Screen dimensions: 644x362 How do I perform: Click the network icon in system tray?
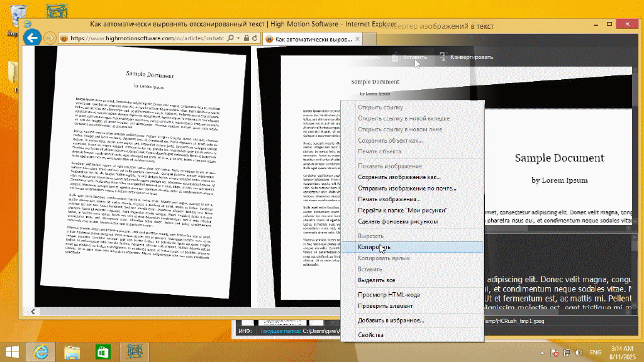coord(567,353)
